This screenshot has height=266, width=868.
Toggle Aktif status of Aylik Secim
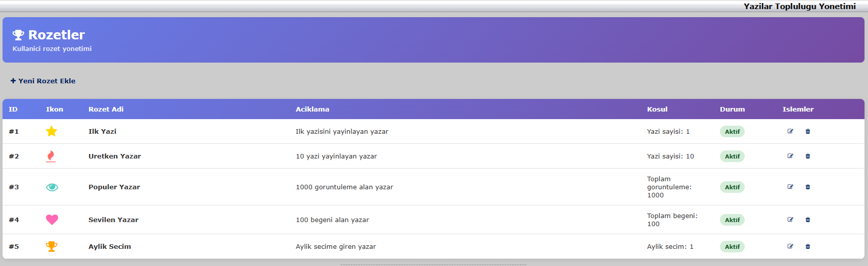tap(732, 247)
